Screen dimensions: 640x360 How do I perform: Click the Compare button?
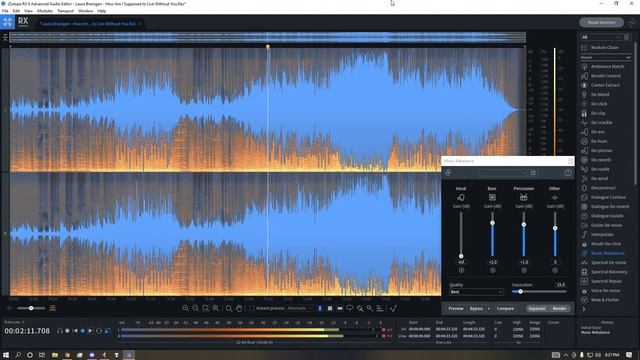click(x=505, y=309)
